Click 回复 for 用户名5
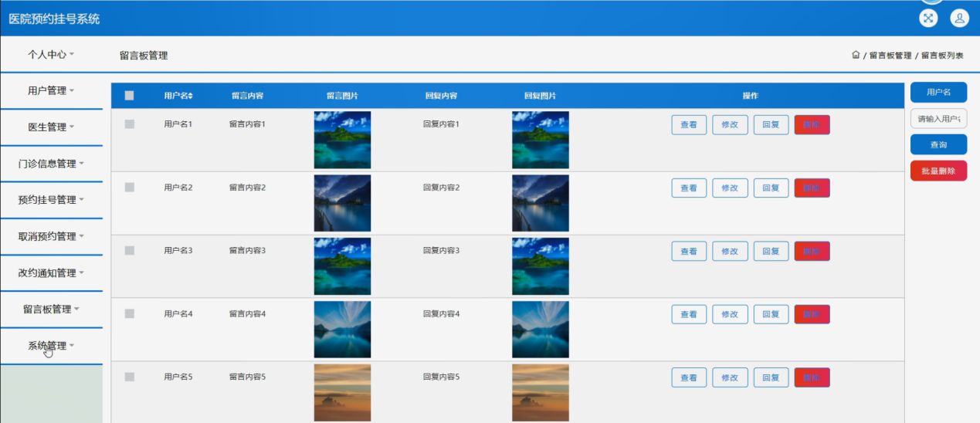 coord(771,378)
